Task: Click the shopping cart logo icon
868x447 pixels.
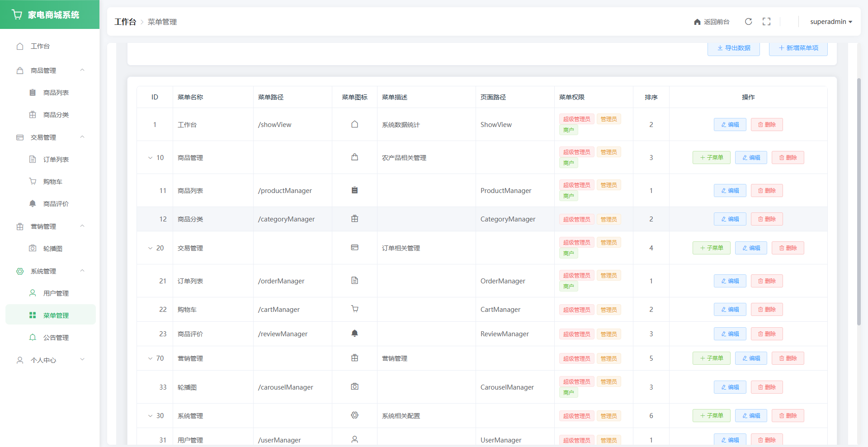Action: coord(17,15)
